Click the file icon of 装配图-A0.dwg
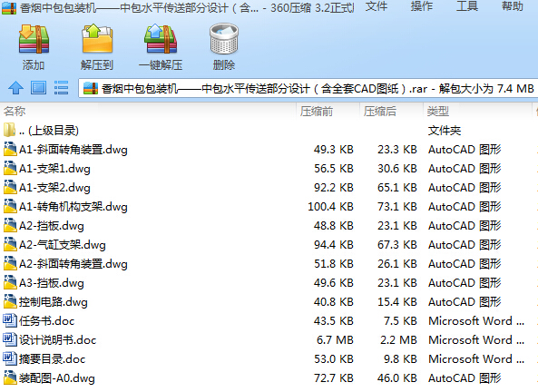 point(10,377)
